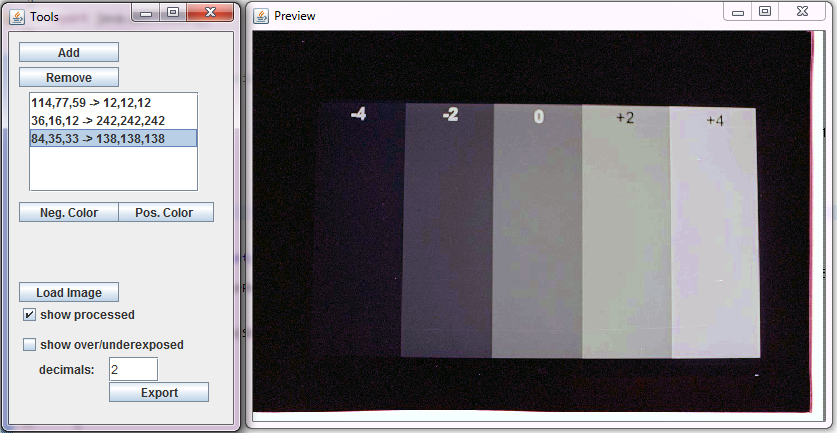
Task: Enable show over/underexposed checkbox
Action: click(x=29, y=345)
